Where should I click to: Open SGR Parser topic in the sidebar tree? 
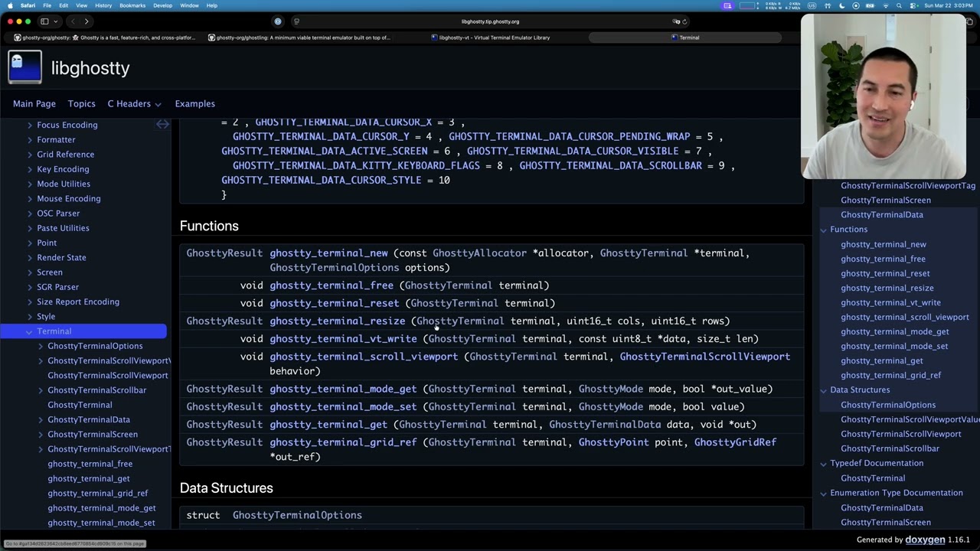tap(57, 287)
